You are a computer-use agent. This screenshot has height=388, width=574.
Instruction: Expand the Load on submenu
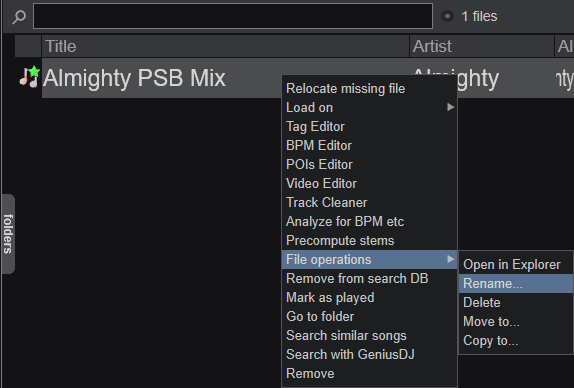pos(369,108)
